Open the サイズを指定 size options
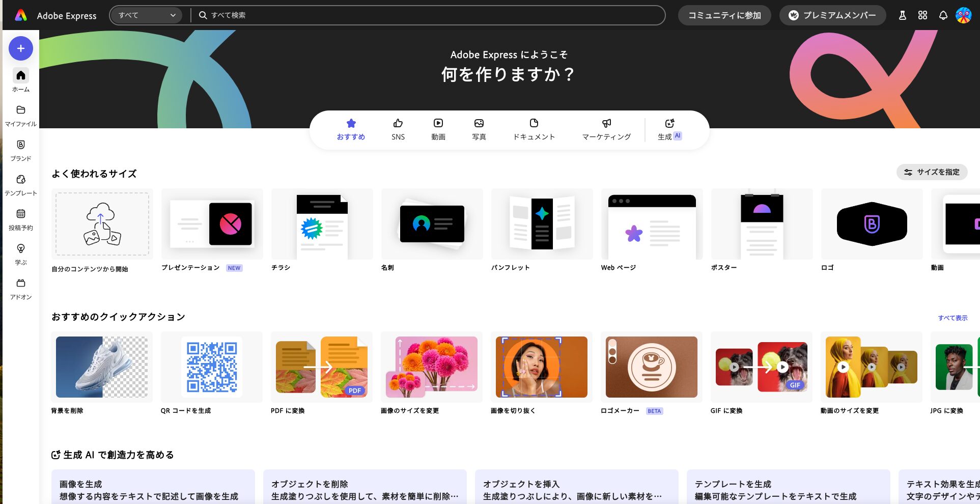The height and width of the screenshot is (504, 980). pyautogui.click(x=932, y=172)
